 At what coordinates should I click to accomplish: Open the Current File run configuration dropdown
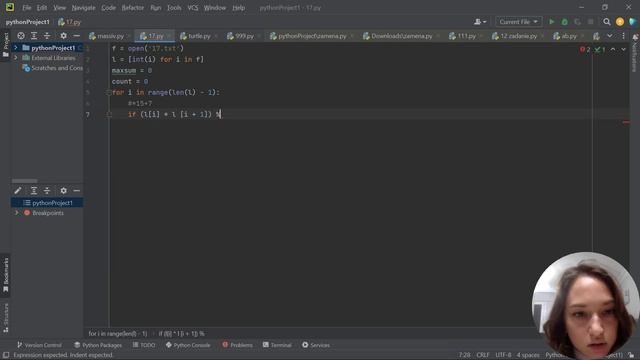[x=518, y=22]
